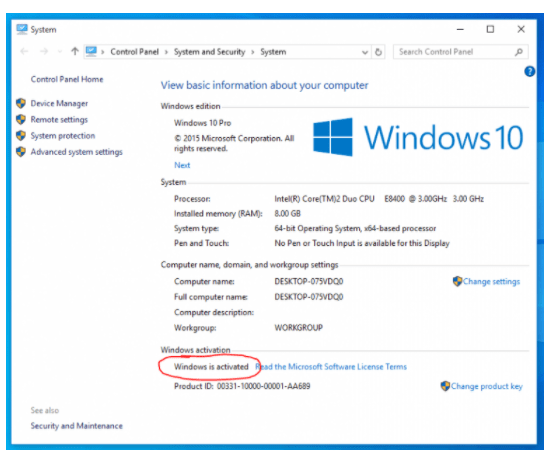The height and width of the screenshot is (457, 549).
Task: Click the Windows 10 logo
Action: [x=418, y=137]
